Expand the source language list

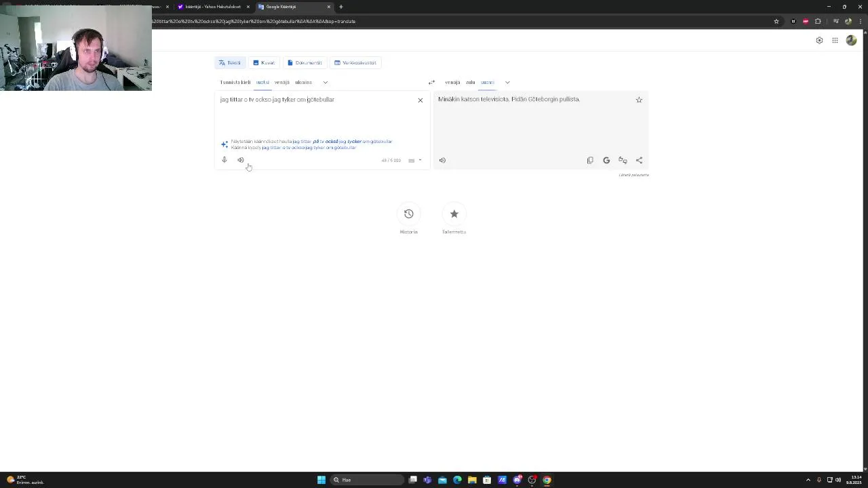pos(325,83)
